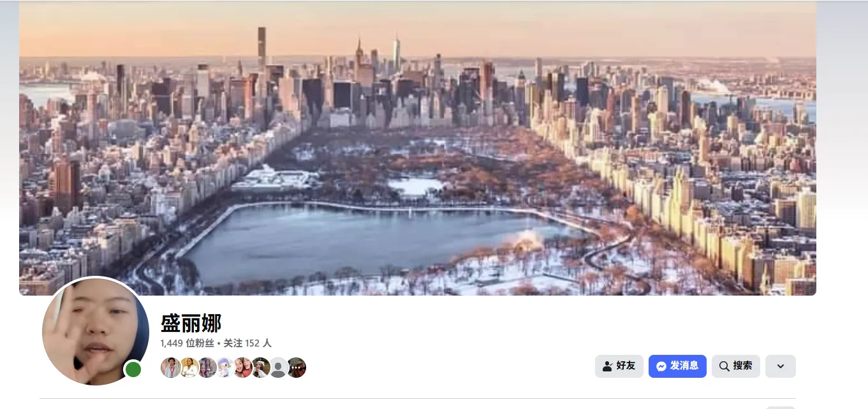View the 关注 152 人 following list
The height and width of the screenshot is (409, 868).
(x=247, y=343)
